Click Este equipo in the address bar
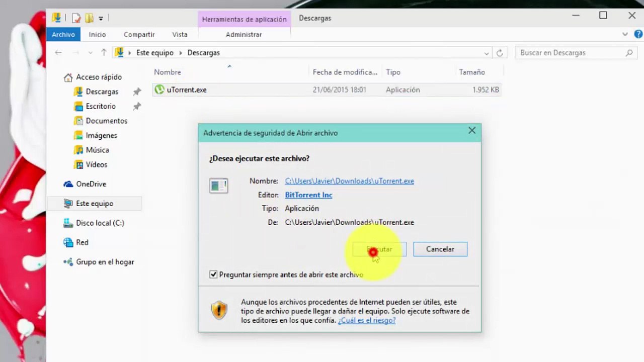Screen dimensions: 644x362 [154, 53]
